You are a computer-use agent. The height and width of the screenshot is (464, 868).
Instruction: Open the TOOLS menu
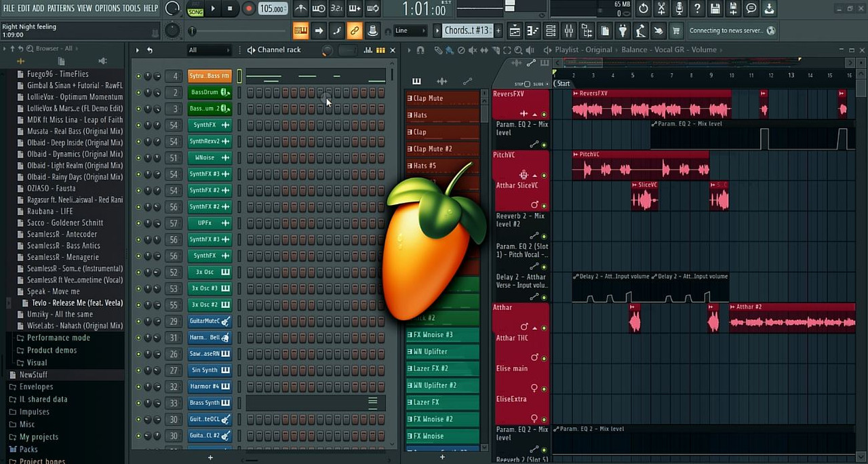point(132,8)
